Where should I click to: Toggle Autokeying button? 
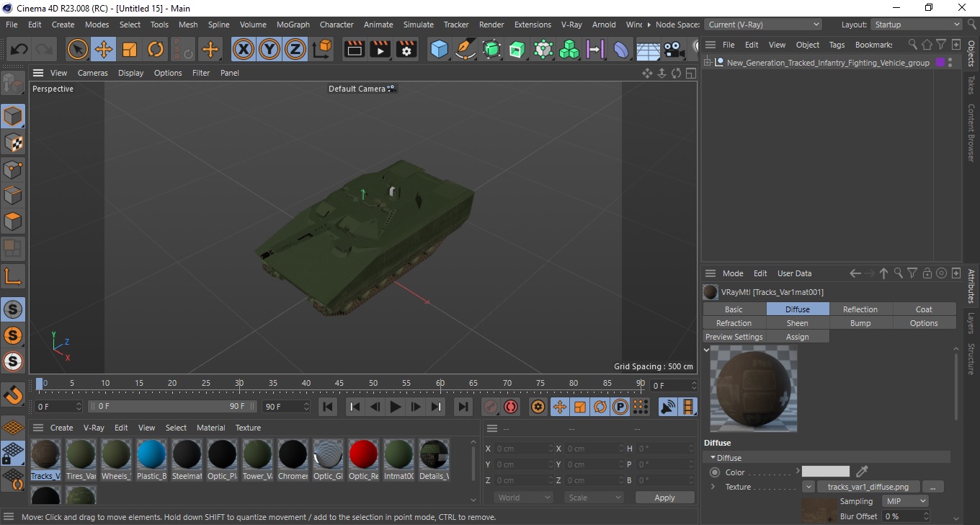click(x=511, y=407)
